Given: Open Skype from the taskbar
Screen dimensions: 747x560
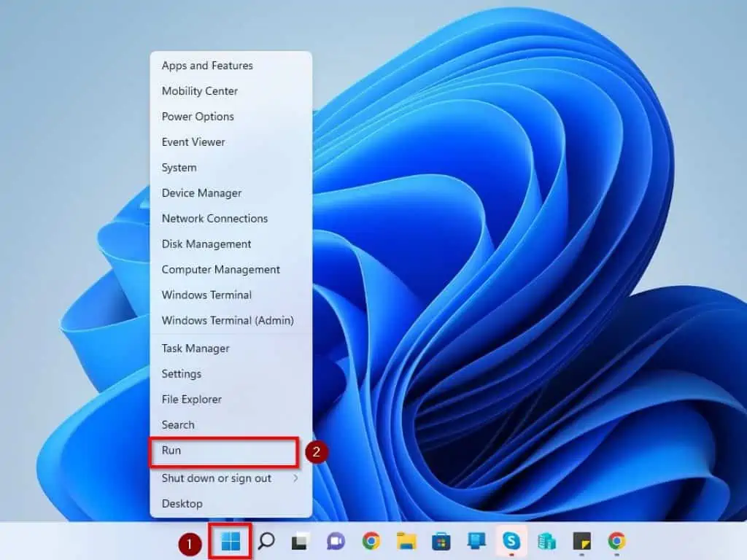Looking at the screenshot, I should pyautogui.click(x=511, y=542).
